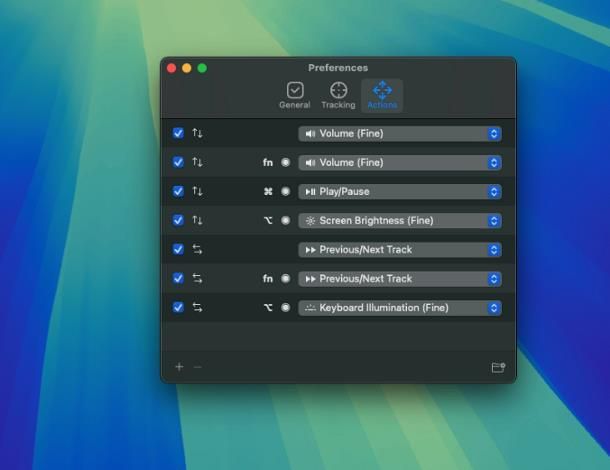
Task: Click the window icon at bottom right
Action: click(x=498, y=367)
